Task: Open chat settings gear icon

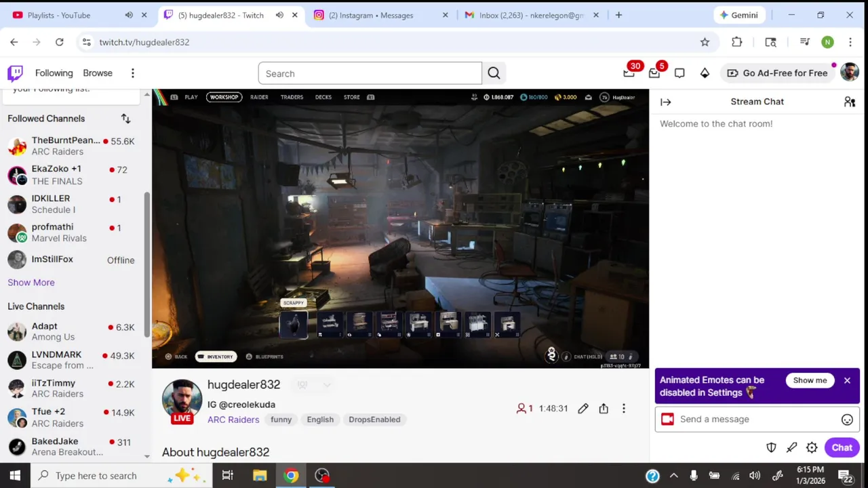Action: [812, 447]
